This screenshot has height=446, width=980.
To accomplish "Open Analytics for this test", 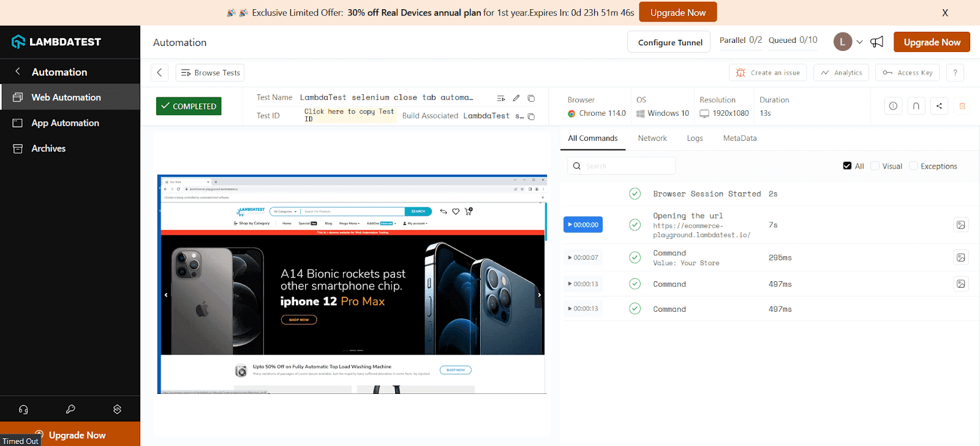I will 842,72.
